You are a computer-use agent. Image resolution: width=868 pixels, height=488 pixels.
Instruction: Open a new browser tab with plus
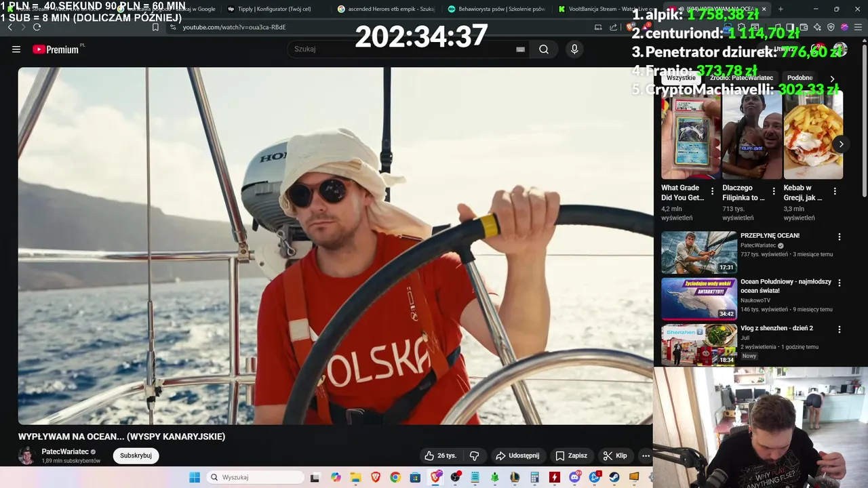click(x=781, y=9)
